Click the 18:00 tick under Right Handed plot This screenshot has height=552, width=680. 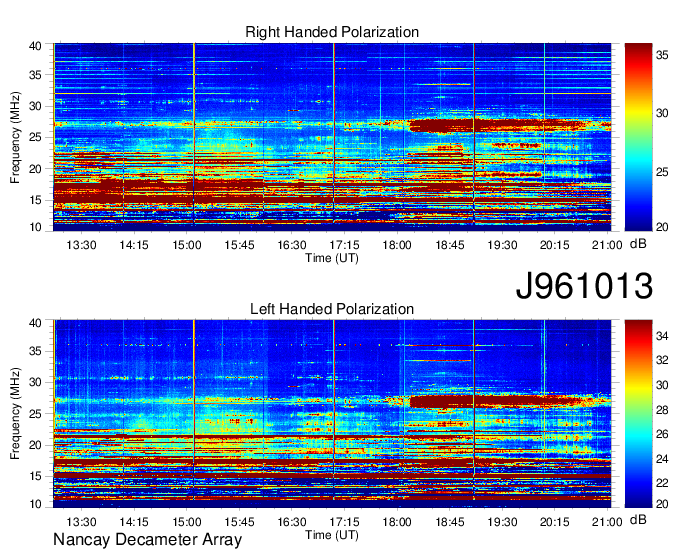[397, 245]
